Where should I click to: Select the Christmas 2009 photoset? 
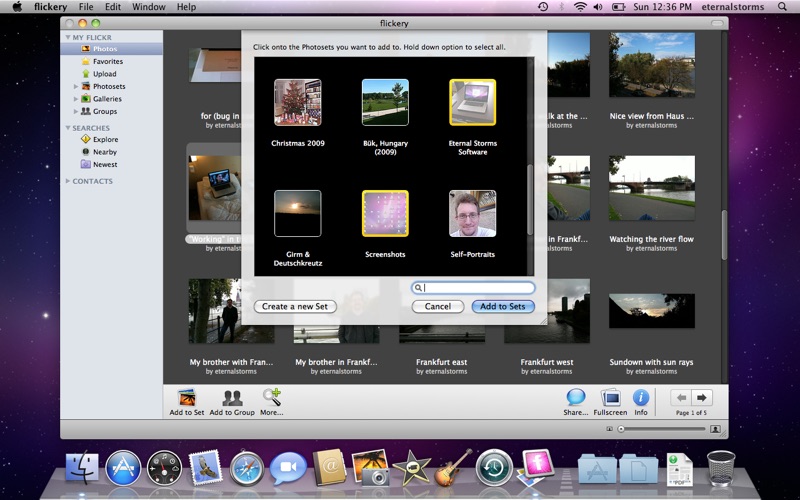click(x=298, y=103)
